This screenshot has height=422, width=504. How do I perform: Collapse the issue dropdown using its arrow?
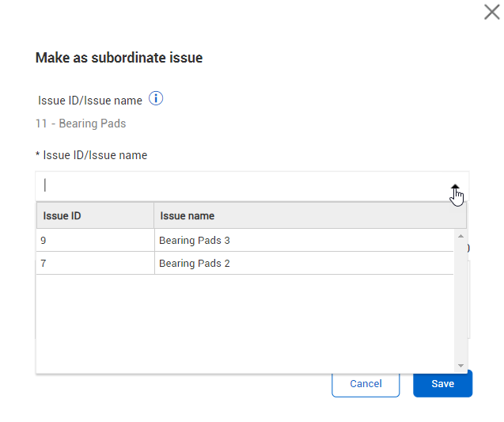[455, 188]
